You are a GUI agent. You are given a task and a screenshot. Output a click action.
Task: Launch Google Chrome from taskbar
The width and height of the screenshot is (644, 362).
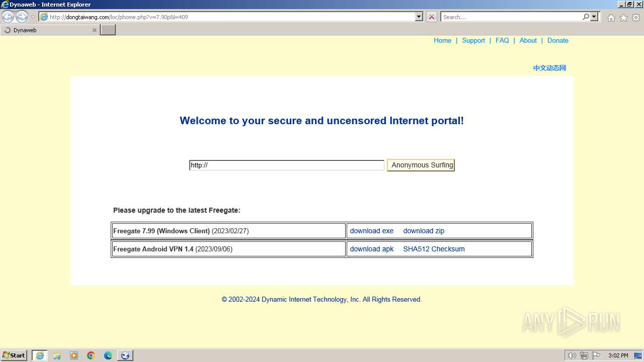click(x=91, y=355)
